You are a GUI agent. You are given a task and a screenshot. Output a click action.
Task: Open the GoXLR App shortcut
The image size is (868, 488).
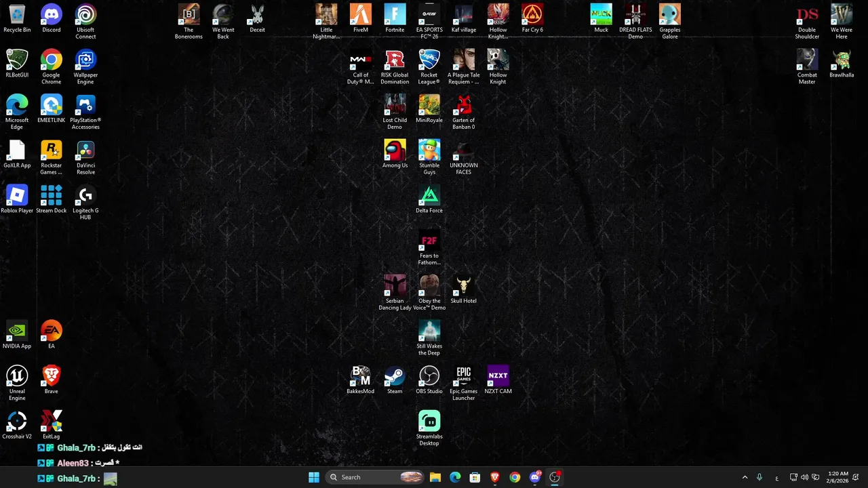click(x=17, y=155)
